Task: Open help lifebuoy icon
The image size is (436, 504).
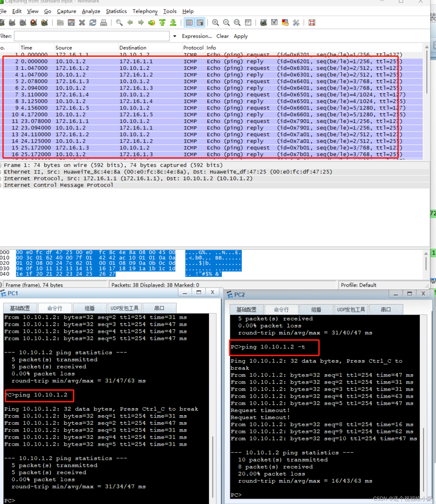Action: 312,23
